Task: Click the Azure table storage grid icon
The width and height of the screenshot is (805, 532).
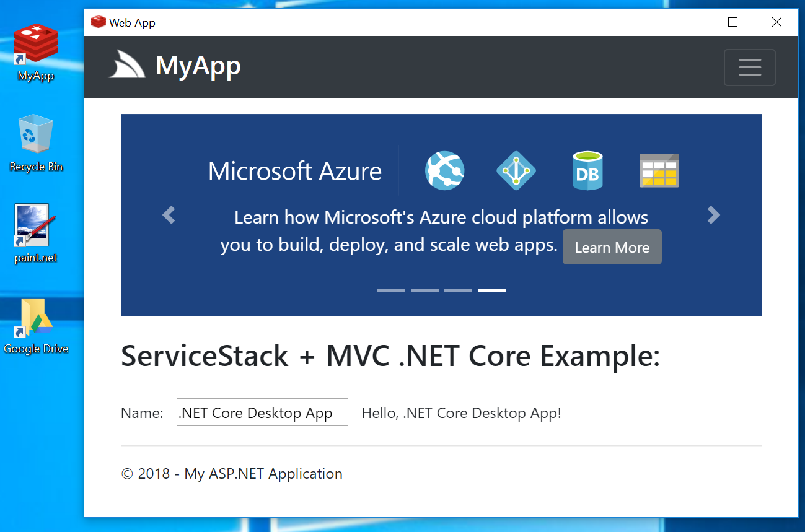Action: pos(659,170)
